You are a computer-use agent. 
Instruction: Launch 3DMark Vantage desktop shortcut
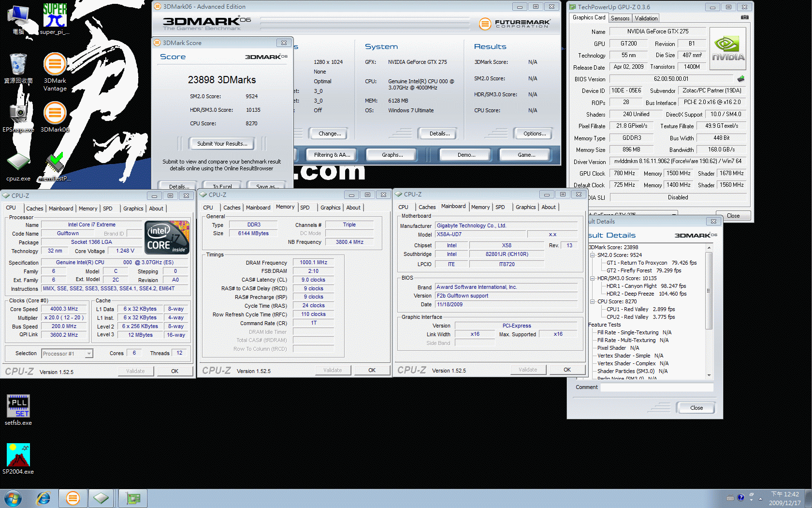pyautogui.click(x=55, y=72)
